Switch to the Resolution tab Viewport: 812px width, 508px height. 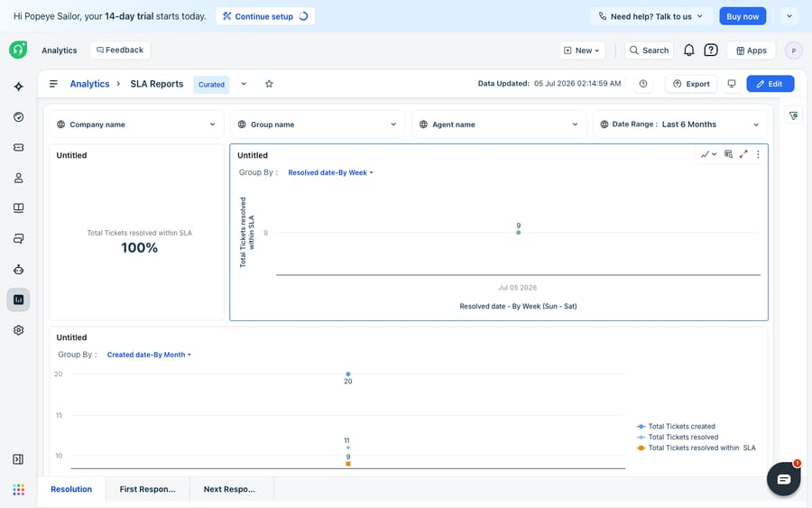71,489
